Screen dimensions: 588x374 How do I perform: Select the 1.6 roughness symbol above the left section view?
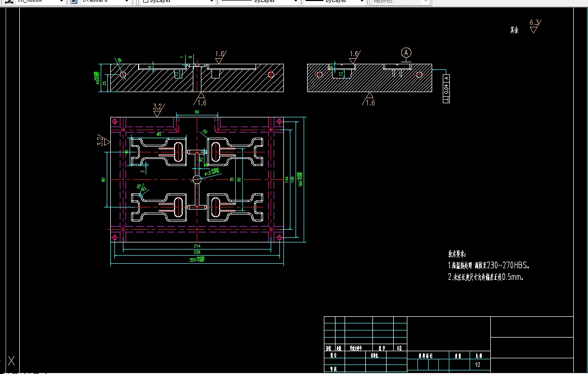click(x=221, y=57)
